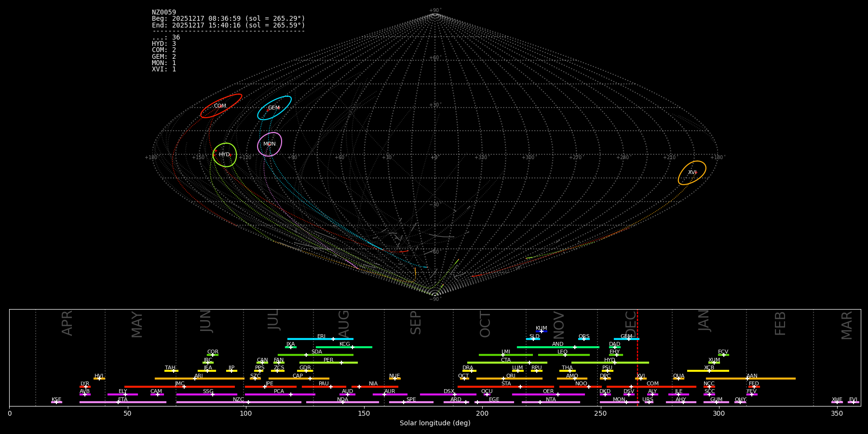868x434 pixels.
Task: Click the NZ0059 station title text
Action: (164, 13)
